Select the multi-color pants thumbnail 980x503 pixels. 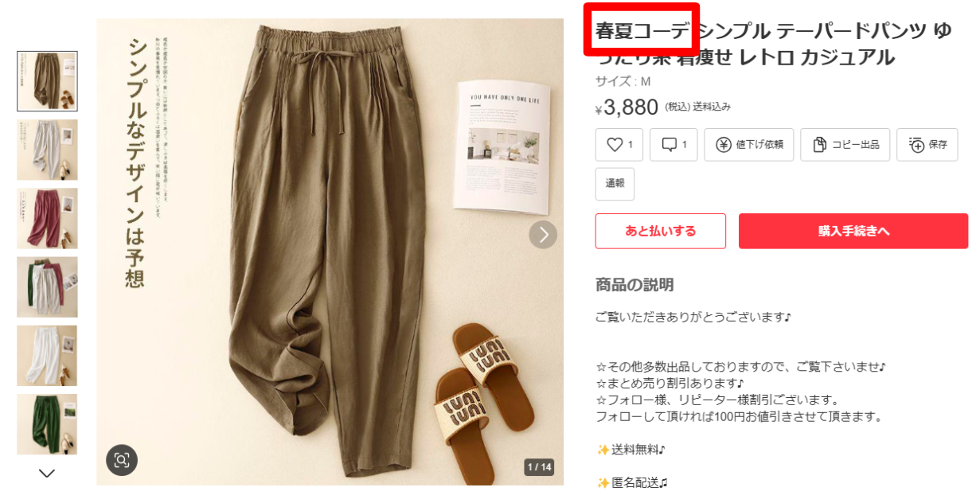point(48,287)
